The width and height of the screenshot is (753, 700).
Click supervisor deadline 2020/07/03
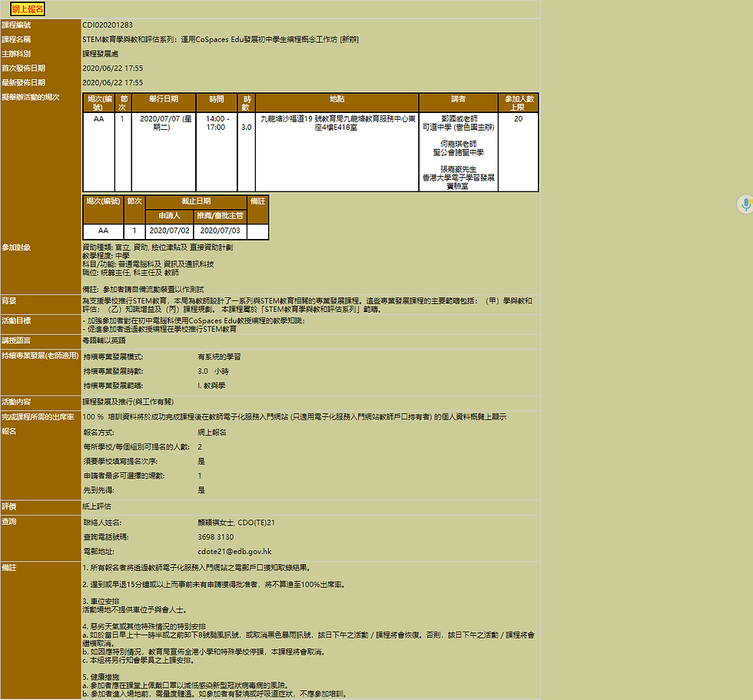[x=220, y=231]
